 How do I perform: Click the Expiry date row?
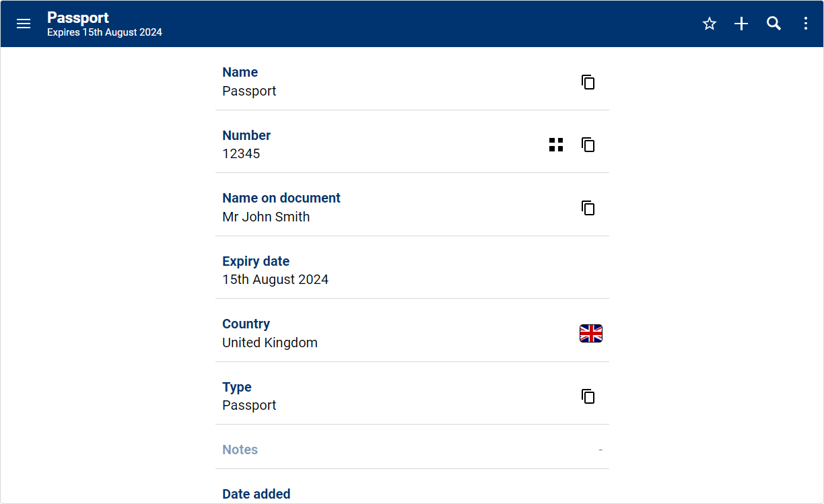[412, 270]
